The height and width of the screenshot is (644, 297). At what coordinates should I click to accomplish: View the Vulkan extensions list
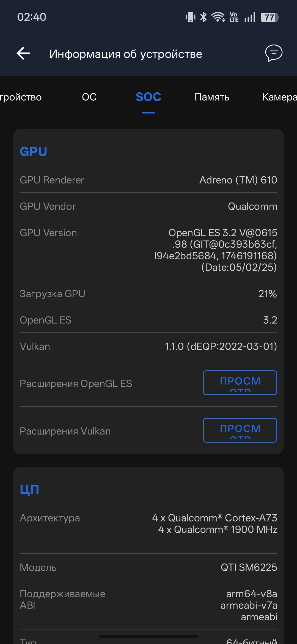[x=240, y=430]
